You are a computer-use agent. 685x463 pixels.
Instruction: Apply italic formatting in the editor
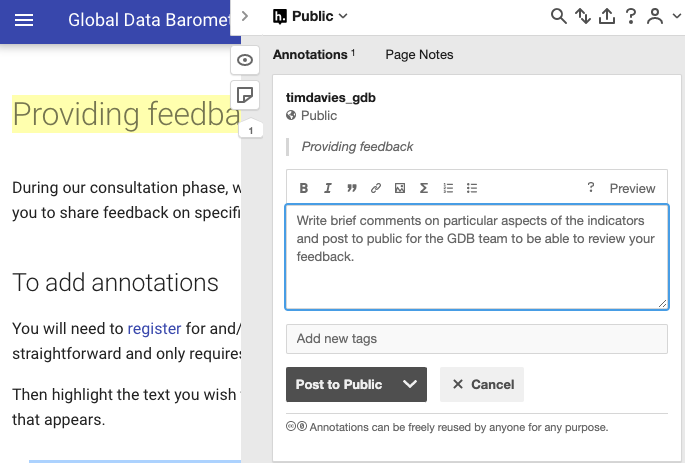click(328, 188)
